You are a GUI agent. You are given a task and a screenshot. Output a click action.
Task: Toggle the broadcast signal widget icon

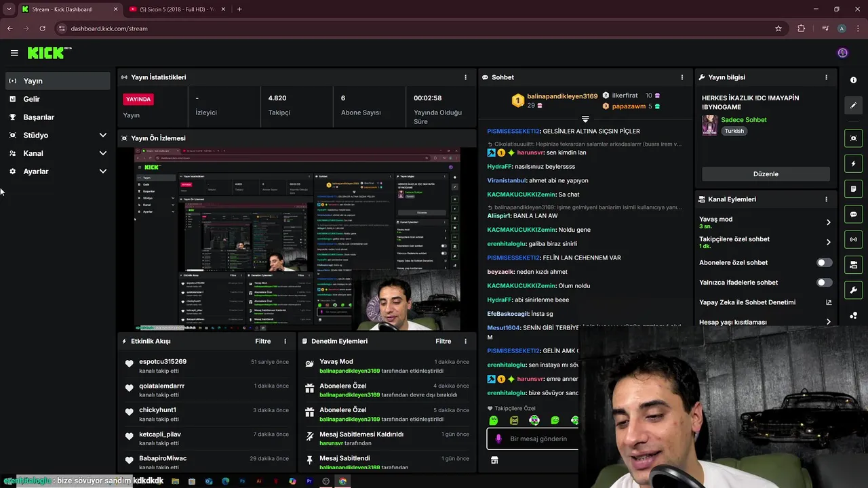pyautogui.click(x=853, y=239)
